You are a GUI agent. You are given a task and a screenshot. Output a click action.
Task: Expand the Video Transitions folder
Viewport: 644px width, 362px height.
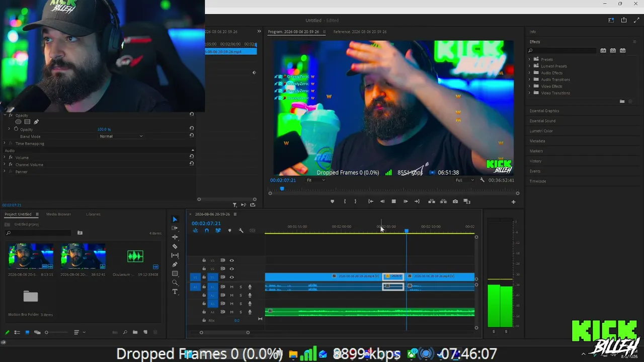click(529, 93)
